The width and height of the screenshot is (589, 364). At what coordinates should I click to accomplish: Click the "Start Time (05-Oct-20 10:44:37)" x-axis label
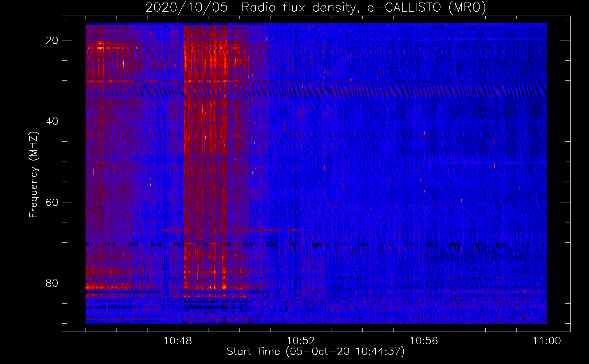coord(316,352)
